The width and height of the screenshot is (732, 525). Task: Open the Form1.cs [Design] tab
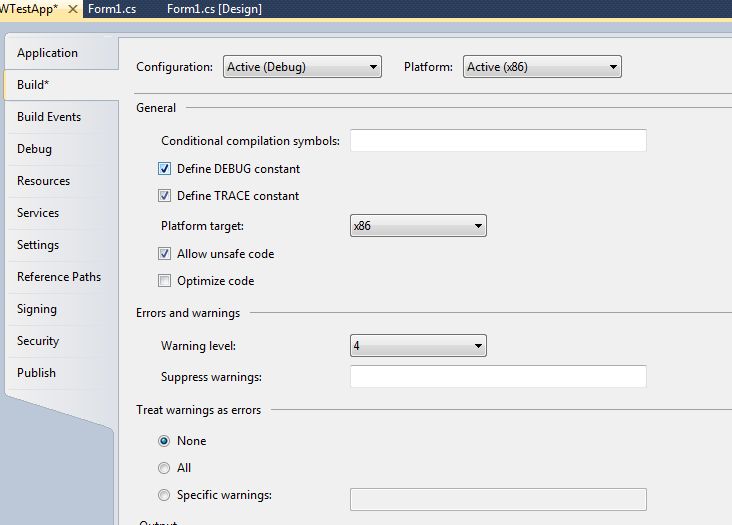click(214, 9)
